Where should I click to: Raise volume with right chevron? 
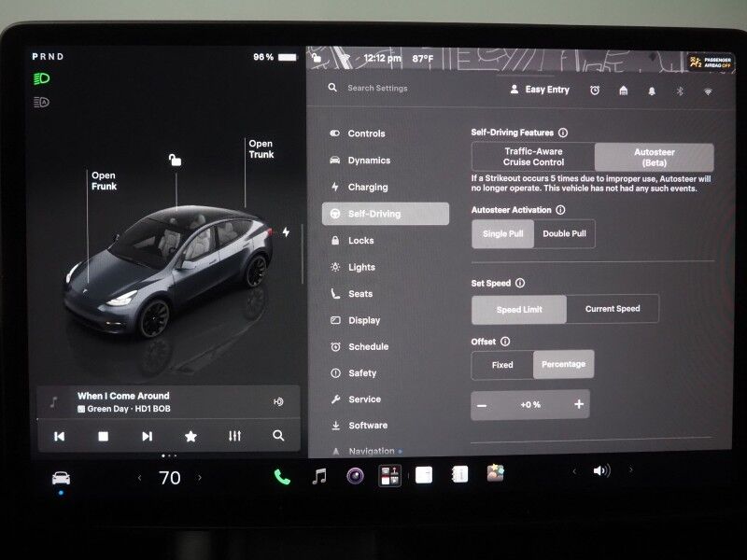point(631,470)
